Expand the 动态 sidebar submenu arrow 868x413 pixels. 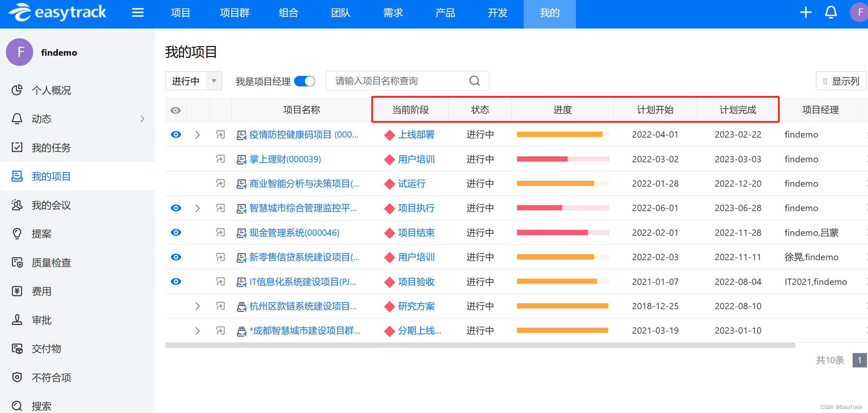(142, 119)
